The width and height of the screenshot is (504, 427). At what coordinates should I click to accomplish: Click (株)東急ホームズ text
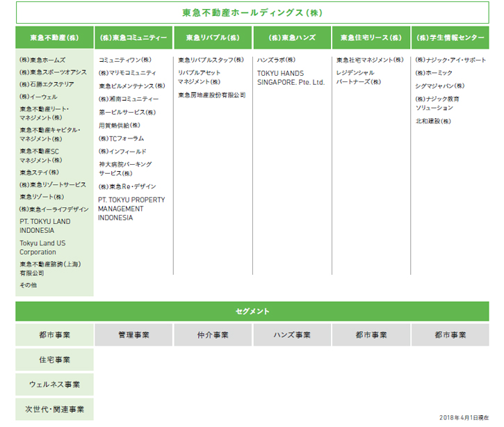tap(42, 60)
